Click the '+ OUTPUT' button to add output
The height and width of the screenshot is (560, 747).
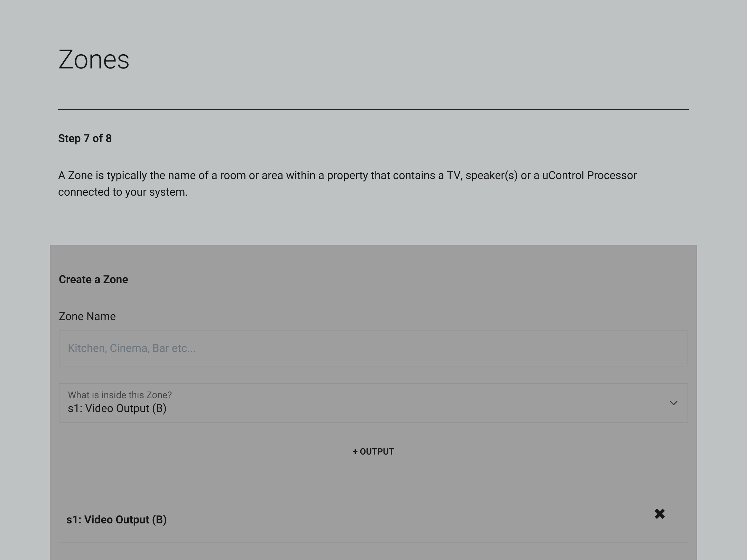tap(373, 451)
